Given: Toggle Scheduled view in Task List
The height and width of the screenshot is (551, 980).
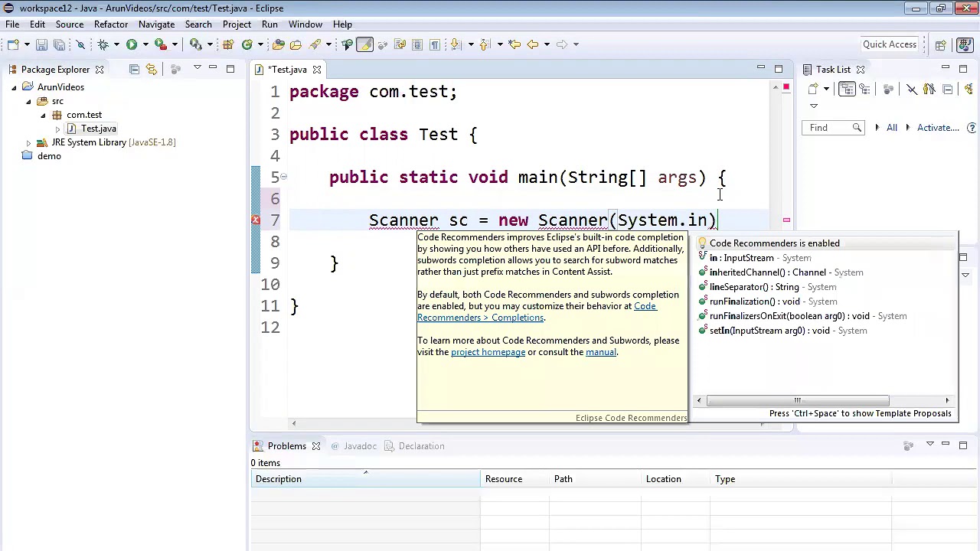Looking at the screenshot, I should 864,90.
